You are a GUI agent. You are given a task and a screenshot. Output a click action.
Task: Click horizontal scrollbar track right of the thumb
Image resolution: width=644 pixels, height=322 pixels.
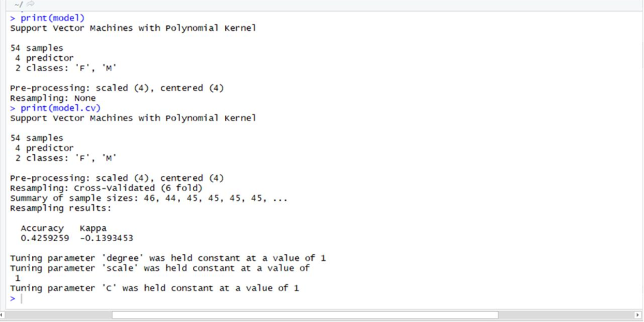[565, 315]
